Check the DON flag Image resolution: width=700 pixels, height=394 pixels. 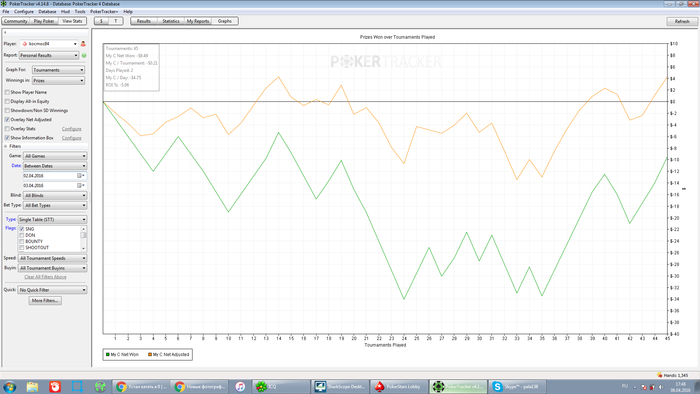pos(21,235)
